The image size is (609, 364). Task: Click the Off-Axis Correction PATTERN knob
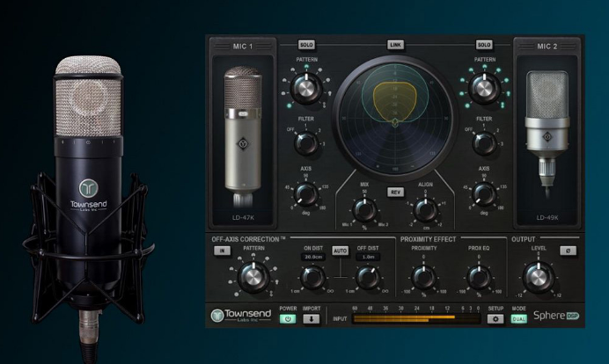coord(253,277)
